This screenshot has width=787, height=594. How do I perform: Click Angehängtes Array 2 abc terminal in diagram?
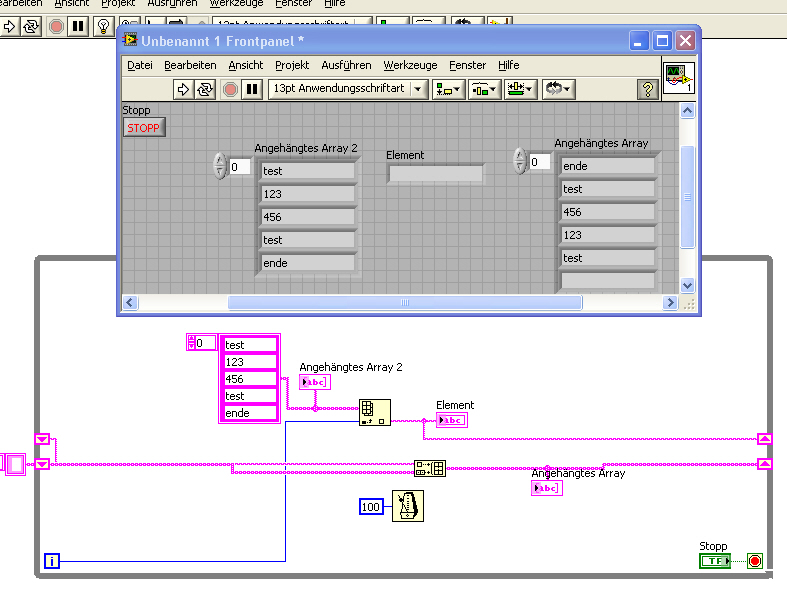pos(315,382)
